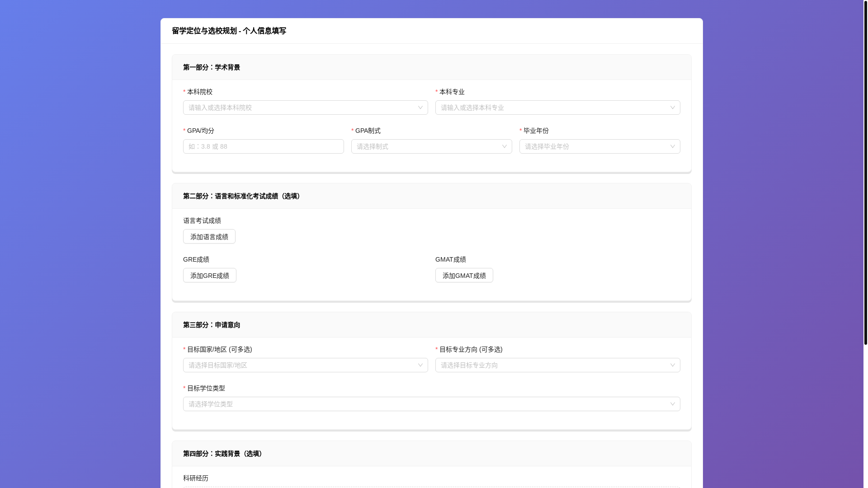868x488 pixels.
Task: Click the 添加GRE成绩 button
Action: point(210,276)
